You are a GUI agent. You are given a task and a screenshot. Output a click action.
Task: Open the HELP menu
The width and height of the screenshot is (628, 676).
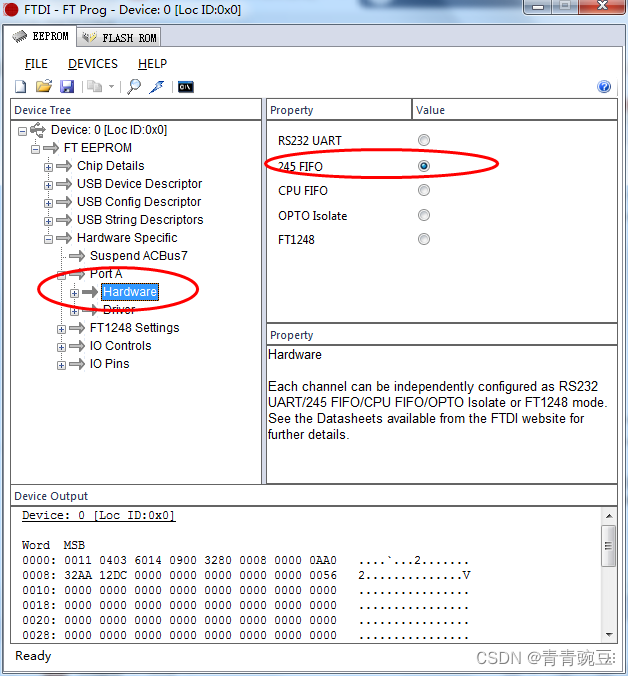coord(152,64)
